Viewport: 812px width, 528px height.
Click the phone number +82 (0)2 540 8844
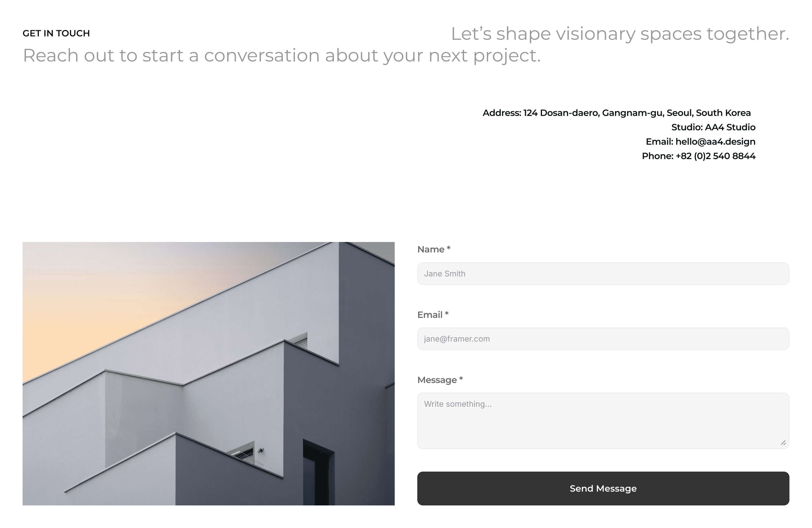(716, 156)
